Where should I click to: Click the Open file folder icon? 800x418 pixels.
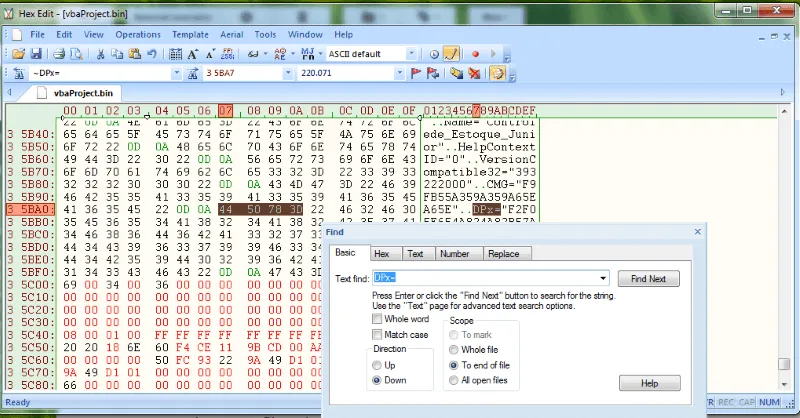18,54
